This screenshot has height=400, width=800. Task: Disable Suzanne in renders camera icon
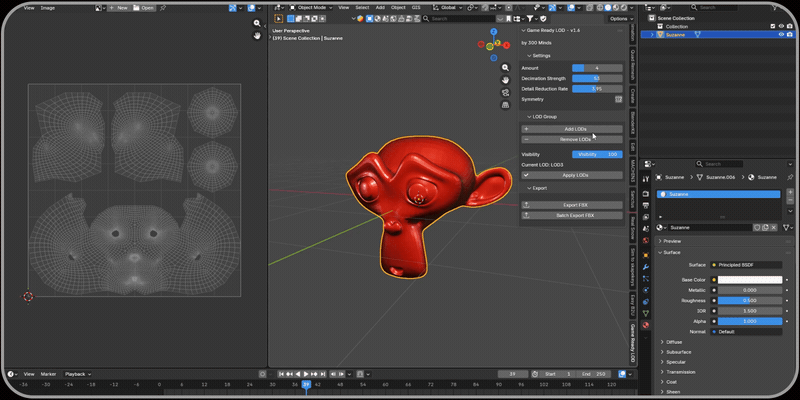click(789, 35)
